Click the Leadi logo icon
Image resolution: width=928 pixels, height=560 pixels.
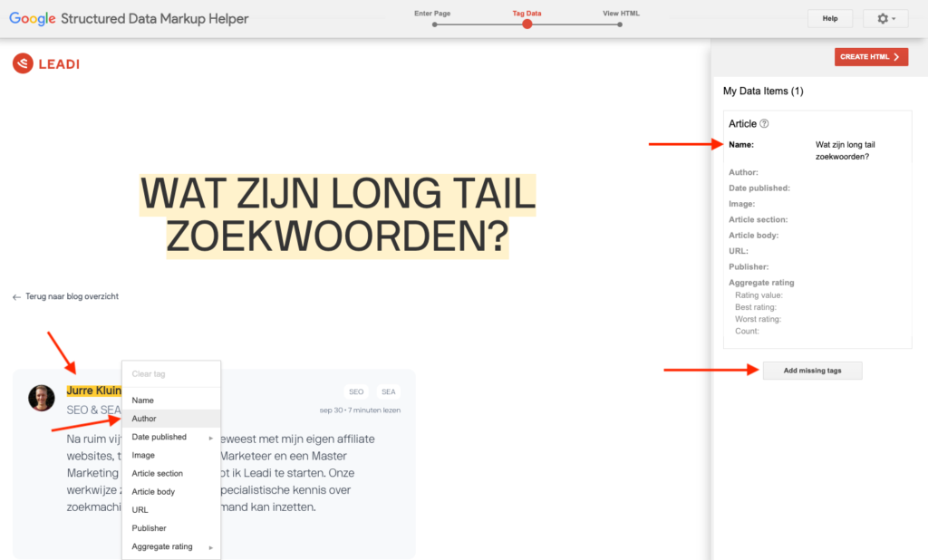coord(23,63)
